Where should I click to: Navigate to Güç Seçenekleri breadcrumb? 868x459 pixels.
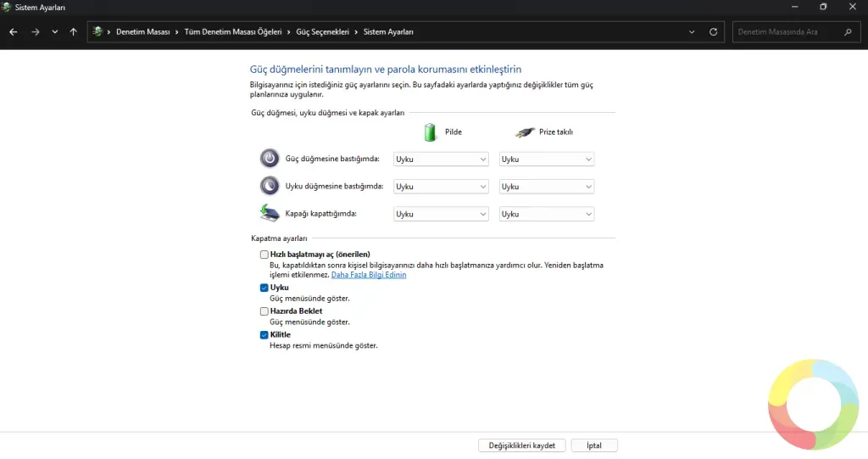coord(322,32)
